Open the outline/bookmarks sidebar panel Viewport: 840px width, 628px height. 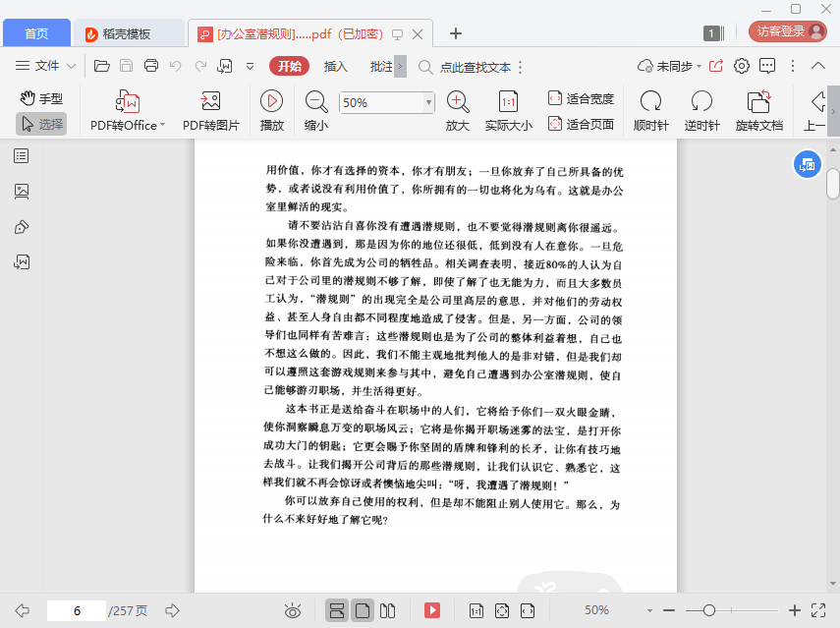(22, 156)
